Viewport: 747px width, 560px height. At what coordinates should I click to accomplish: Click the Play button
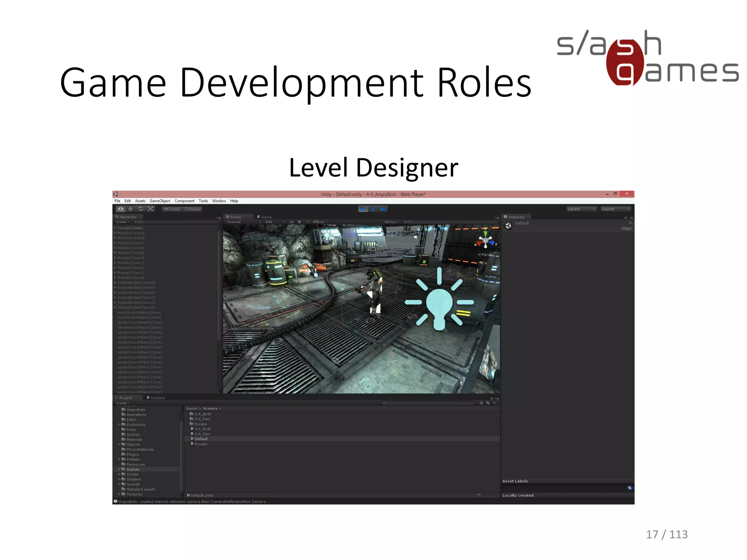click(x=363, y=209)
